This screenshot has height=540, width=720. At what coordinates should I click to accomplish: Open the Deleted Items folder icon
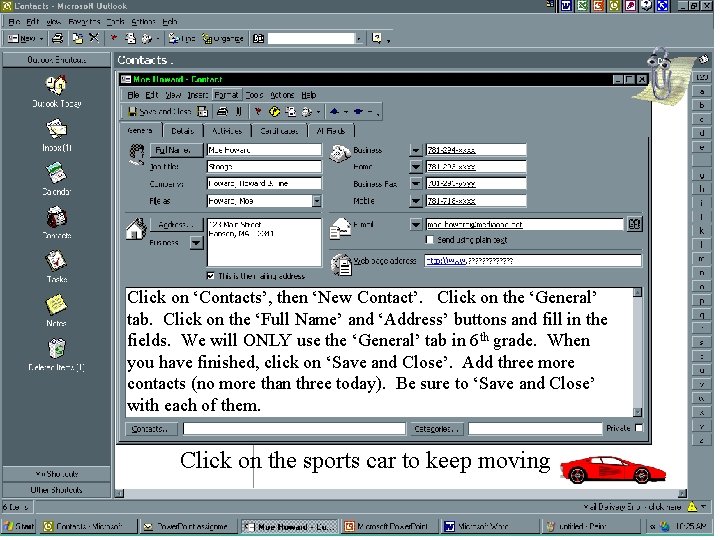tap(57, 349)
